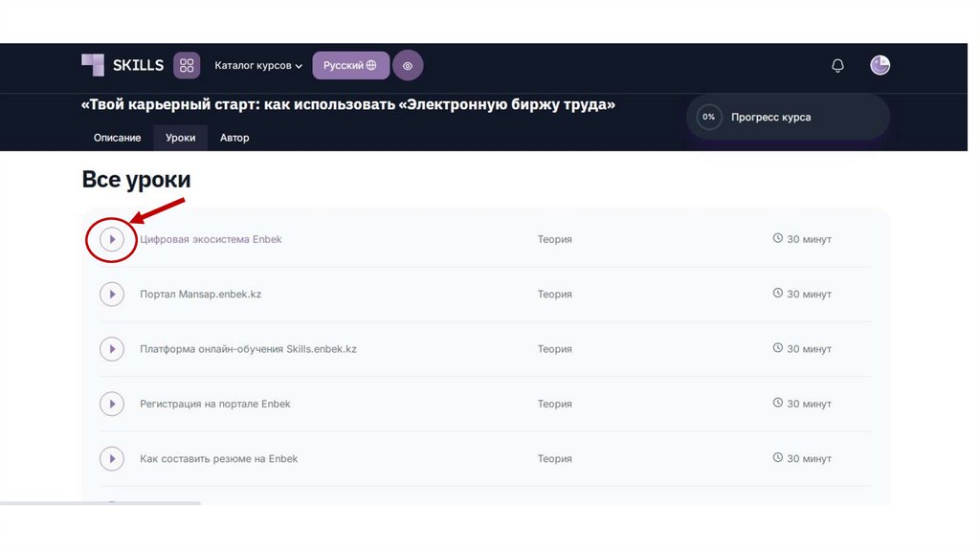Open the Цифровая экосистема Enbek lesson link

point(211,239)
